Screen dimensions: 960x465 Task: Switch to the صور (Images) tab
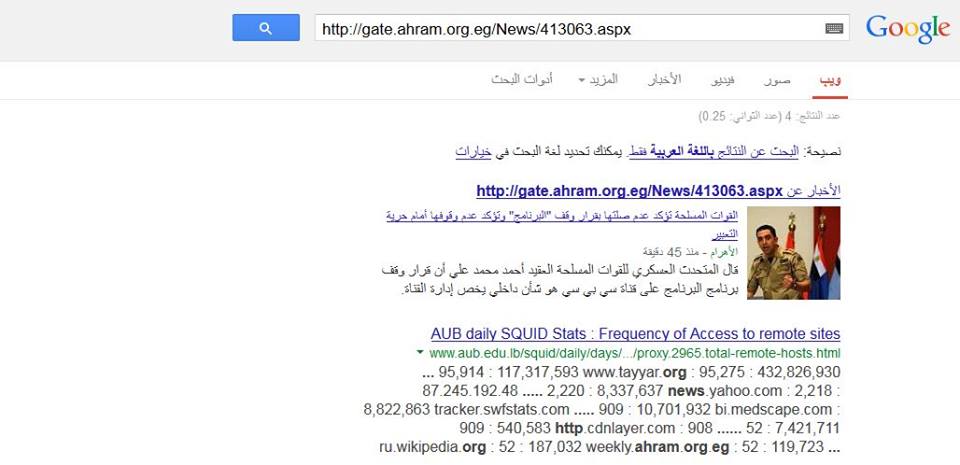click(x=777, y=79)
